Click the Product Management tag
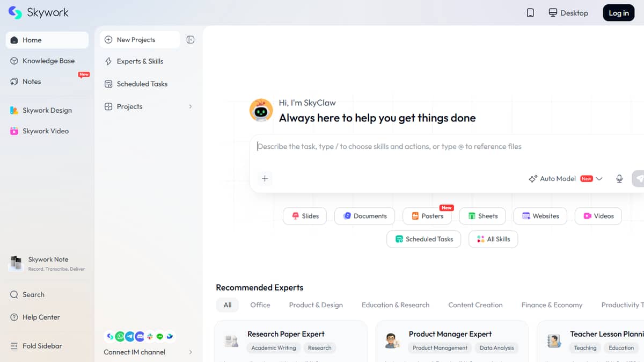This screenshot has width=644, height=362. click(x=440, y=348)
